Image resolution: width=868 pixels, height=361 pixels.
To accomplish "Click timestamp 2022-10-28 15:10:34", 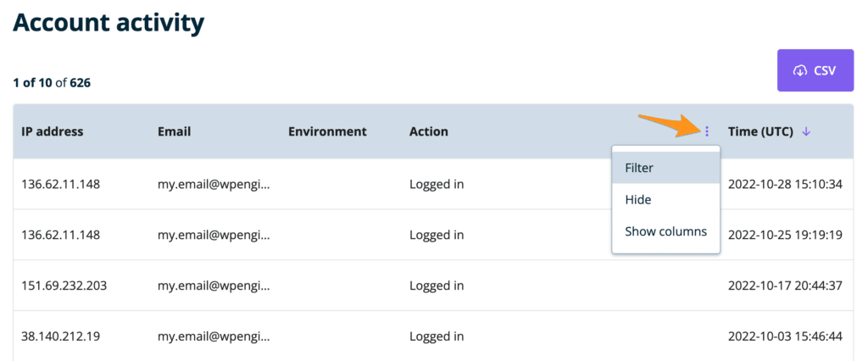I will pyautogui.click(x=785, y=184).
